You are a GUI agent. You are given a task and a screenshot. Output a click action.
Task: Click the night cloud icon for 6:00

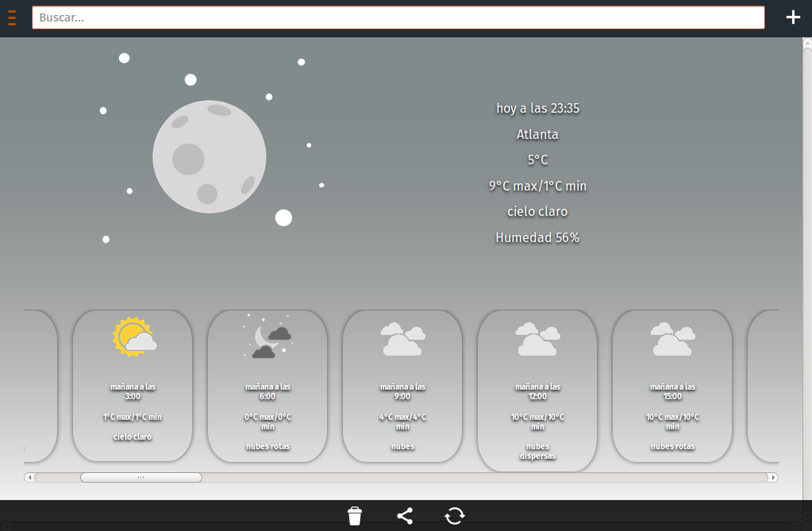[268, 337]
